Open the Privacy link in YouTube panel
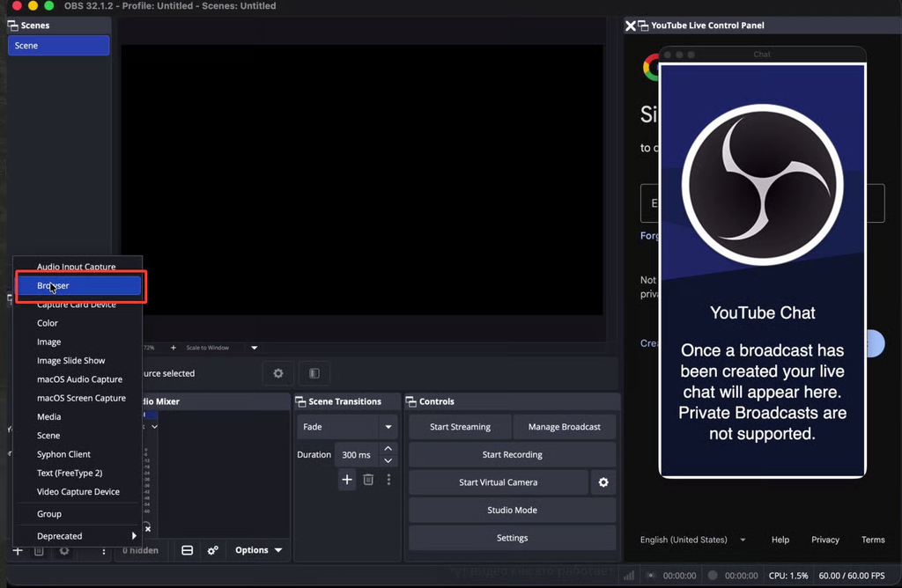The image size is (902, 588). click(824, 540)
